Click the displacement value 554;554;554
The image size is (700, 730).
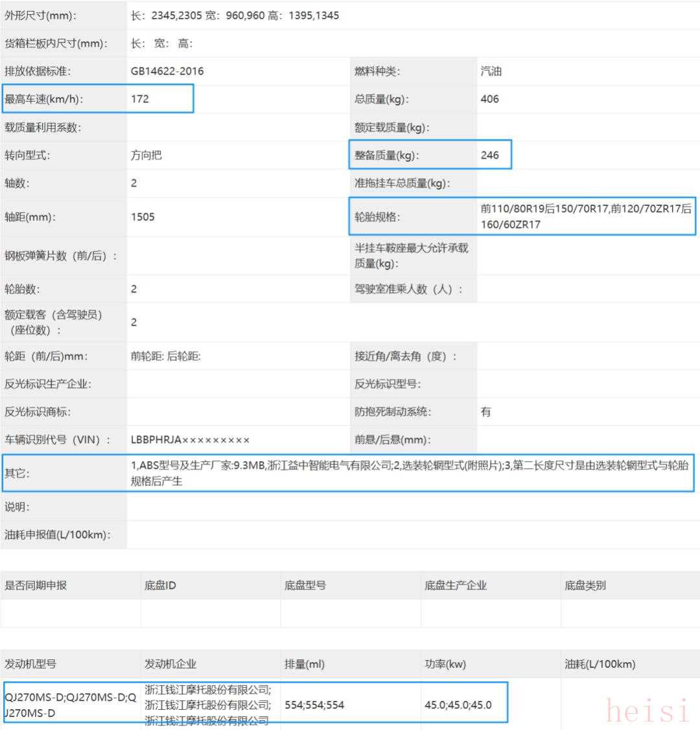click(314, 705)
